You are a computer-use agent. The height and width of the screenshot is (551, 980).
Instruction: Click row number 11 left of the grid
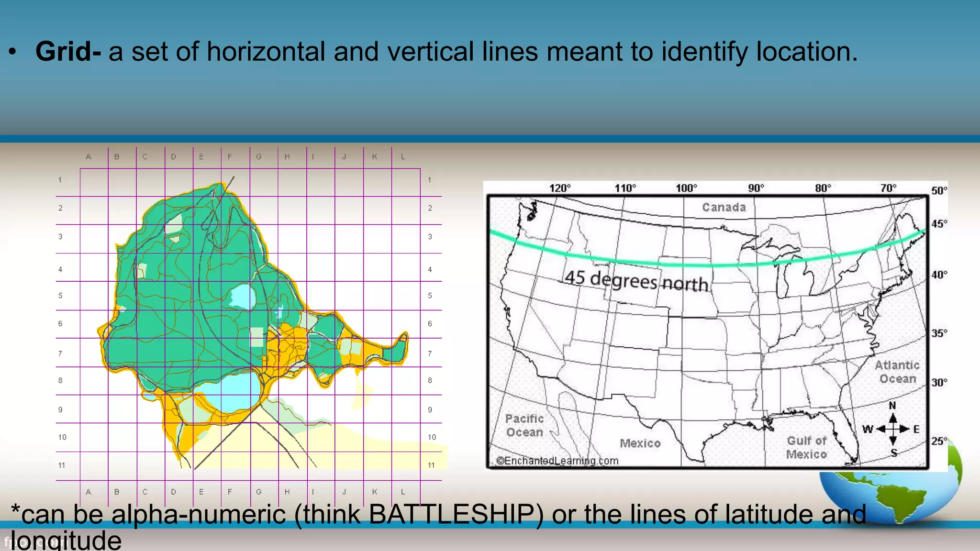click(x=62, y=465)
